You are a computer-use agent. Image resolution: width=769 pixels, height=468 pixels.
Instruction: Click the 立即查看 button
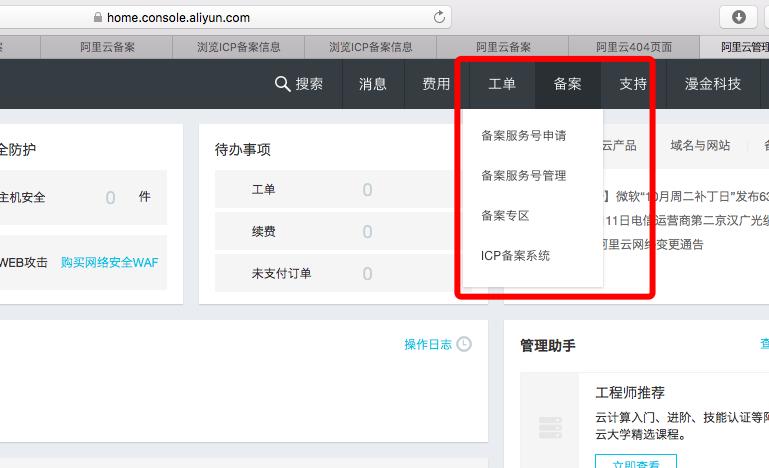pyautogui.click(x=636, y=461)
